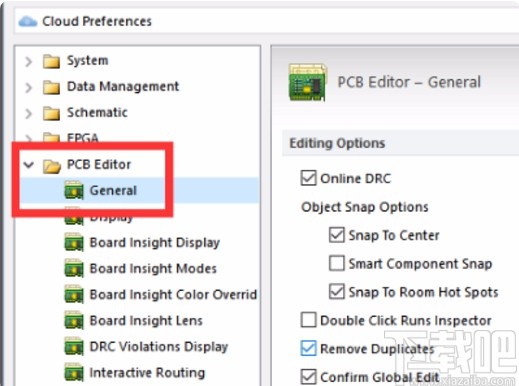Click the General PCB page icon
This screenshot has height=386, width=519.
point(74,190)
